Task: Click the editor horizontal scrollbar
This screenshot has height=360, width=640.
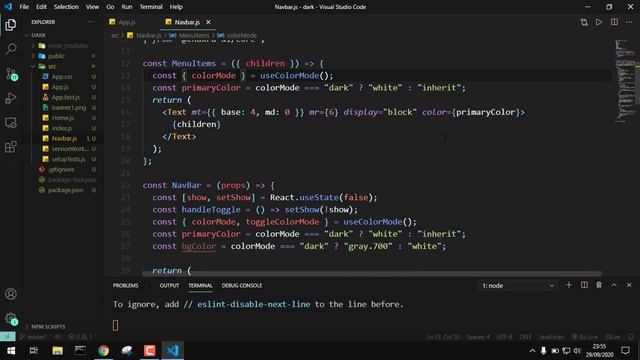Action: [371, 273]
